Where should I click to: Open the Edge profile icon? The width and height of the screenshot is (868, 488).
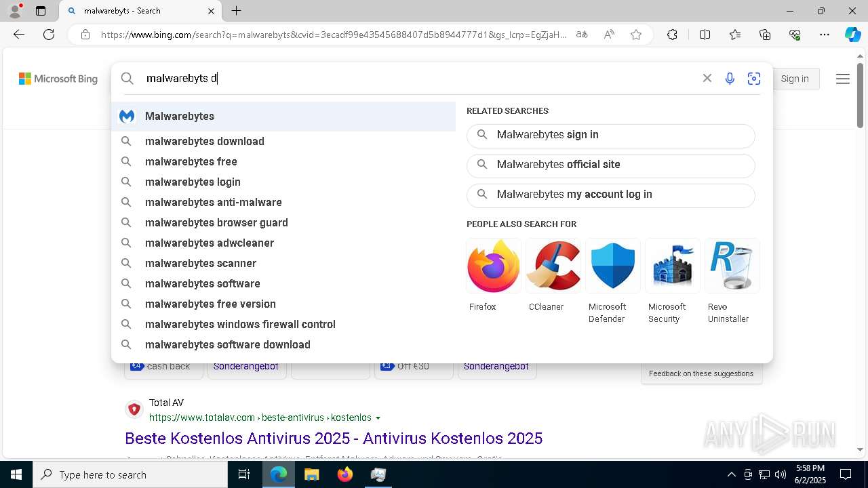tap(15, 11)
